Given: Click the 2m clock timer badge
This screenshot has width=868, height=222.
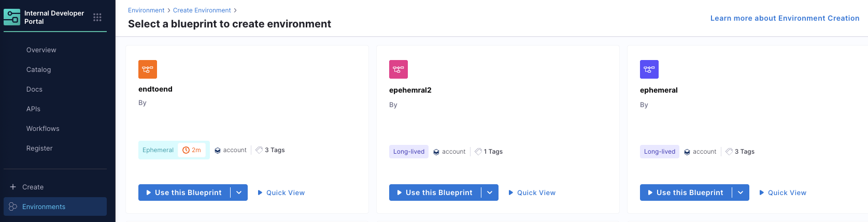Looking at the screenshot, I should pos(192,150).
